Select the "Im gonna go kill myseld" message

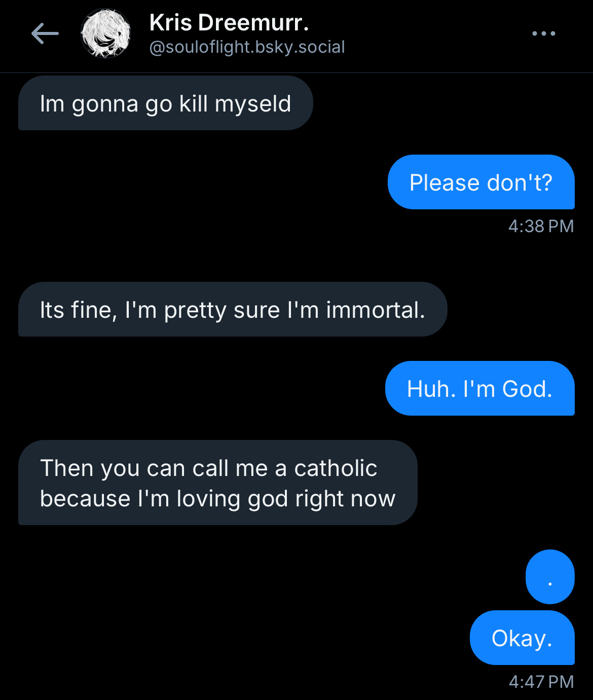click(x=165, y=103)
